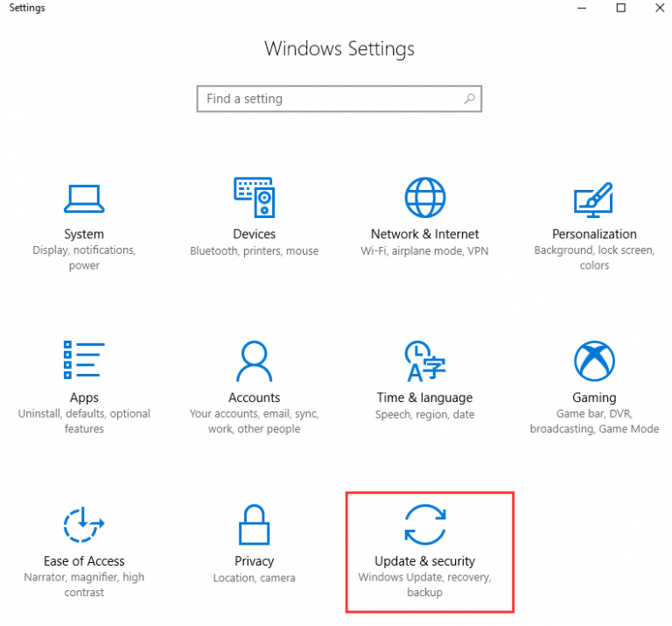Open Privacy padlock icon
Image resolution: width=672 pixels, height=626 pixels.
254,524
